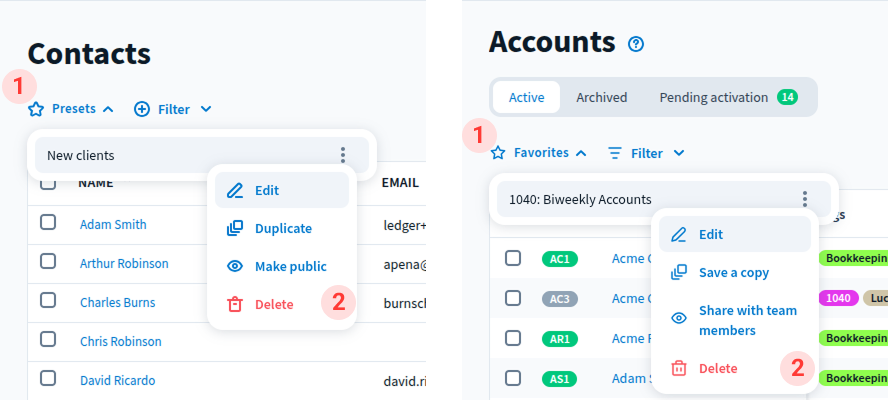Select Make public in the preset menu
This screenshot has width=888, height=400.
289,266
